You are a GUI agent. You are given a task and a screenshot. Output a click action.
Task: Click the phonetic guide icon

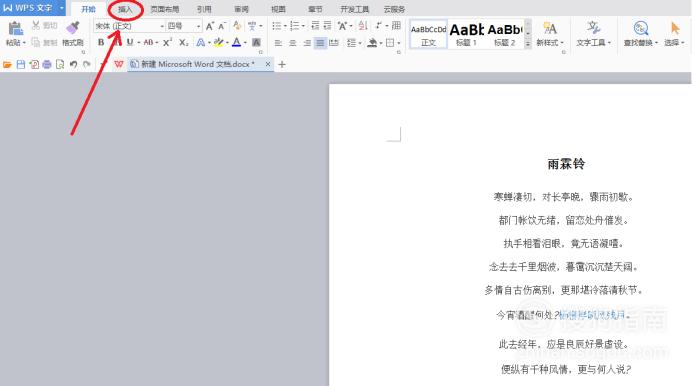[252, 26]
